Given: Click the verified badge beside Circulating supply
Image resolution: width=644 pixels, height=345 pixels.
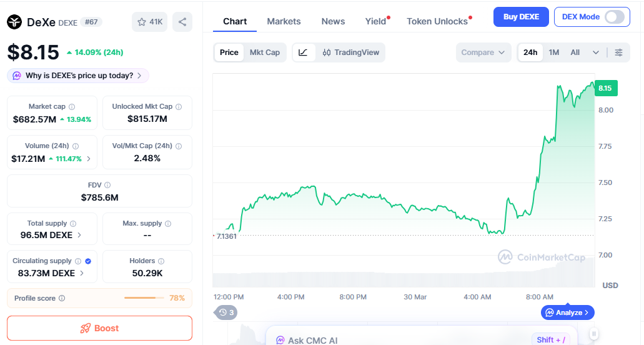Looking at the screenshot, I should pos(88,261).
